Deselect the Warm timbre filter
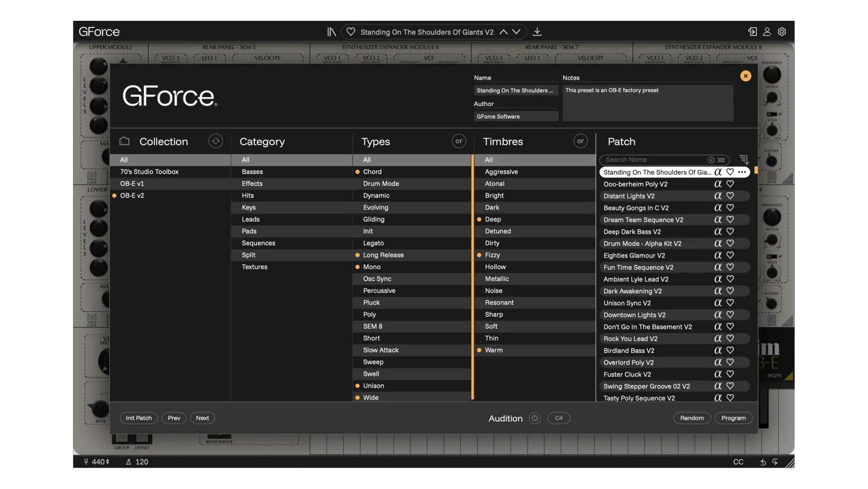Image resolution: width=868 pixels, height=489 pixels. click(x=534, y=350)
